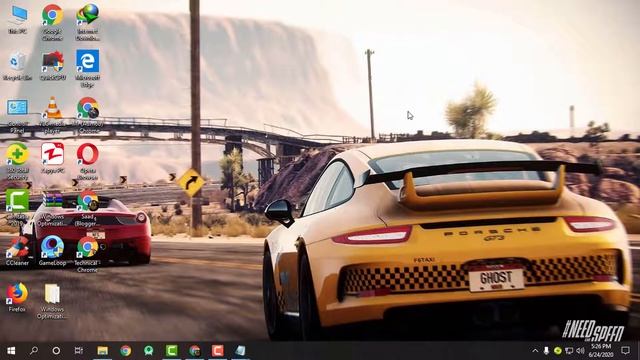Open the Recycle Bin
This screenshot has width=640, height=360.
pos(18,65)
